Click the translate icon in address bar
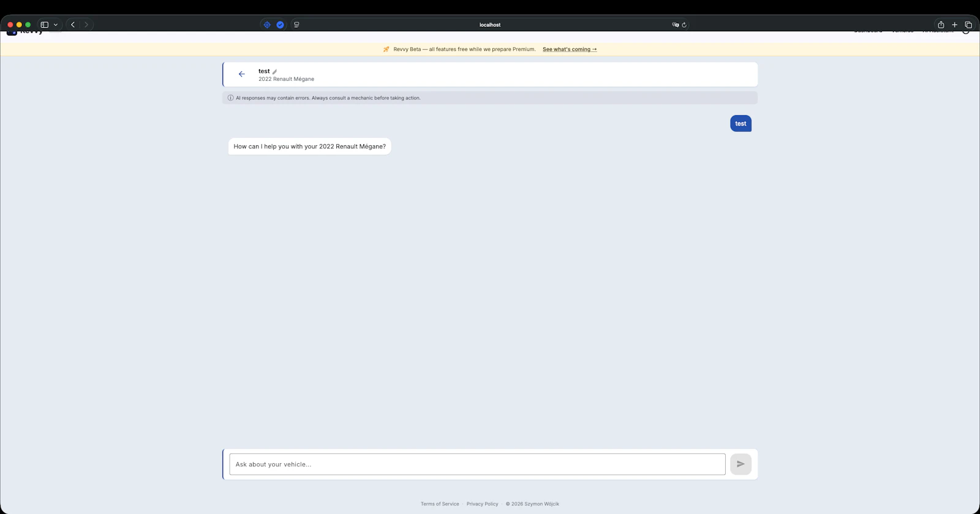This screenshot has width=980, height=514. (x=675, y=25)
